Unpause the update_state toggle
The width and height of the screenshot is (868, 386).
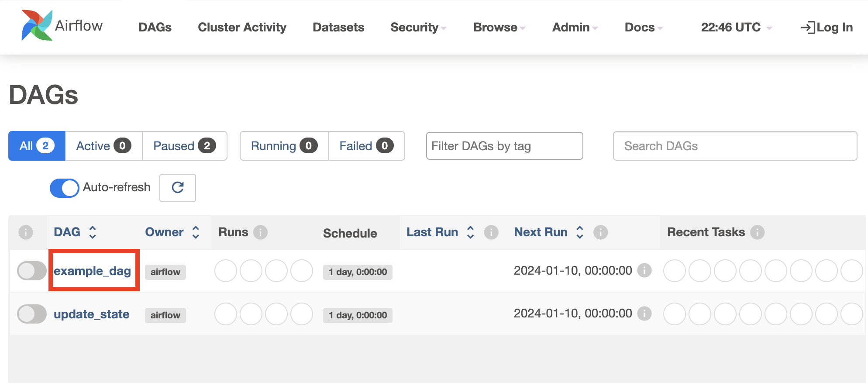click(31, 314)
